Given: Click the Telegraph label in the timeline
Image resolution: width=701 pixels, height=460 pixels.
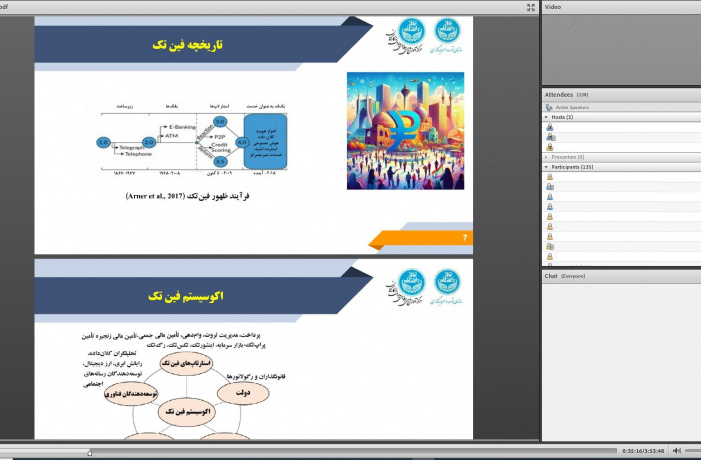Looking at the screenshot, I should pyautogui.click(x=132, y=148).
